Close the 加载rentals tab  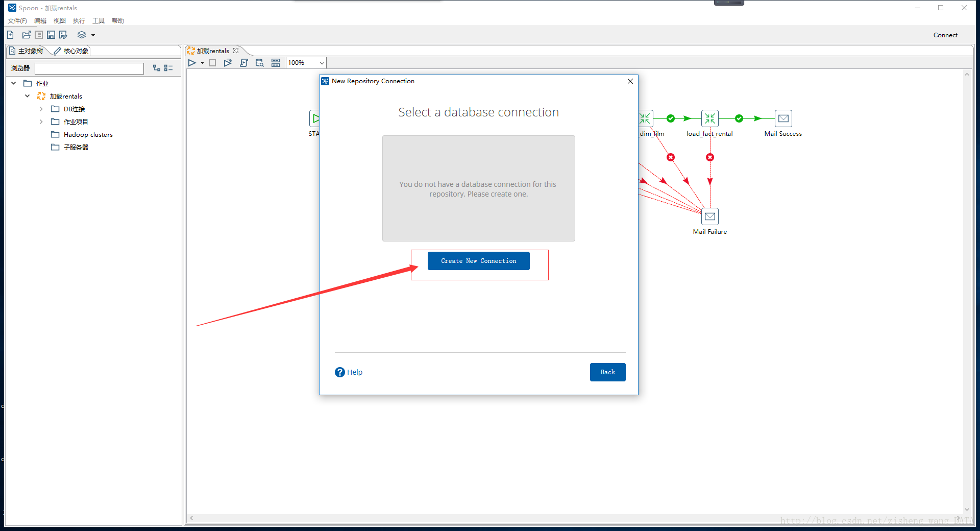pyautogui.click(x=236, y=51)
